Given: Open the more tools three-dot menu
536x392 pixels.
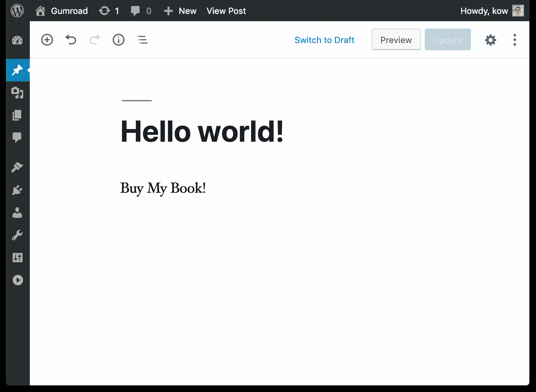Looking at the screenshot, I should pyautogui.click(x=514, y=40).
